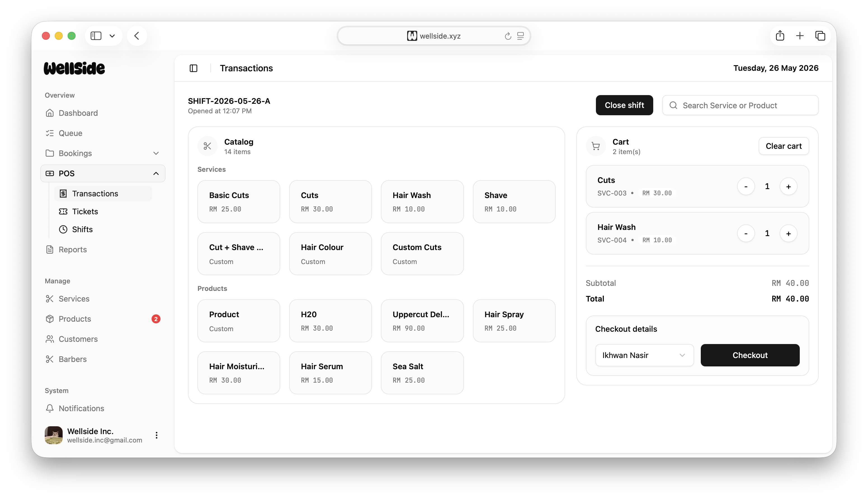Select the Hair Colour custom service
The height and width of the screenshot is (499, 868).
click(331, 254)
